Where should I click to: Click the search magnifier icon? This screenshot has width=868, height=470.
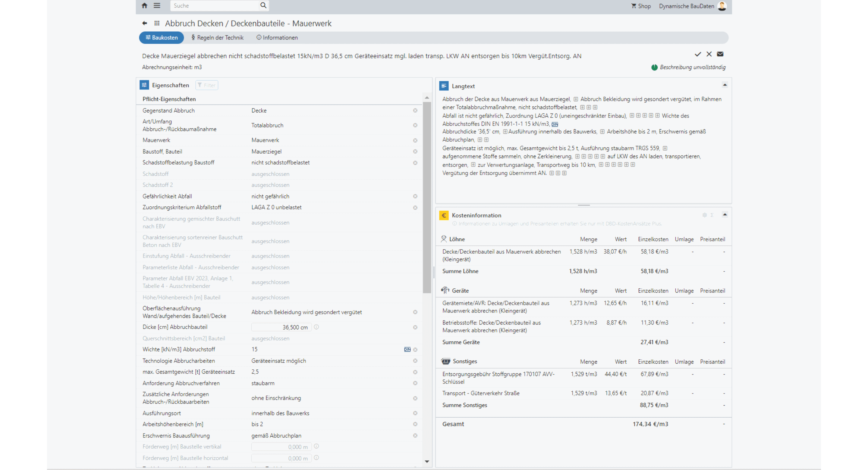coord(263,5)
